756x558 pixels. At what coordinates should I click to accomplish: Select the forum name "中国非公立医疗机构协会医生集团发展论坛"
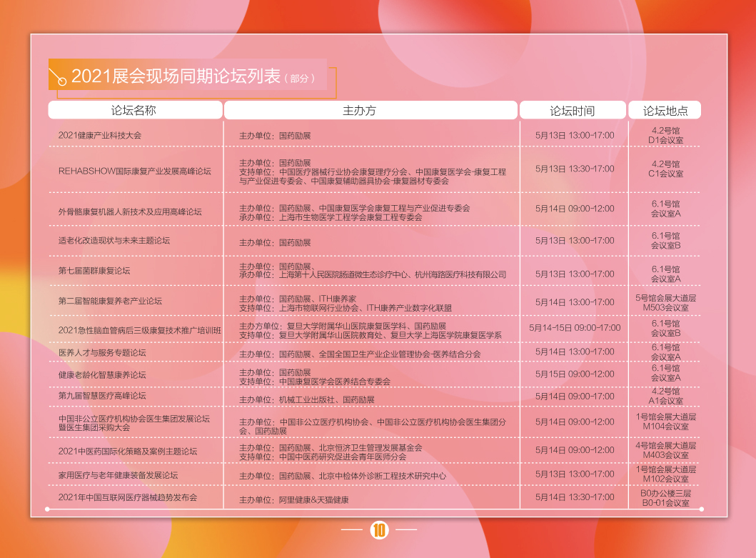134,419
